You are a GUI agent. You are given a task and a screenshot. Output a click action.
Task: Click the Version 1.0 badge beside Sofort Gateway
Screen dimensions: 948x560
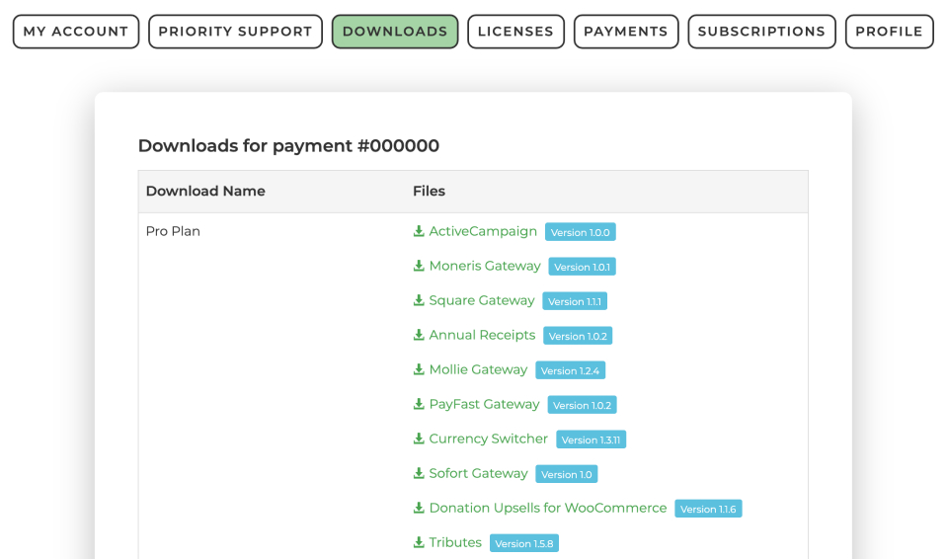[567, 474]
